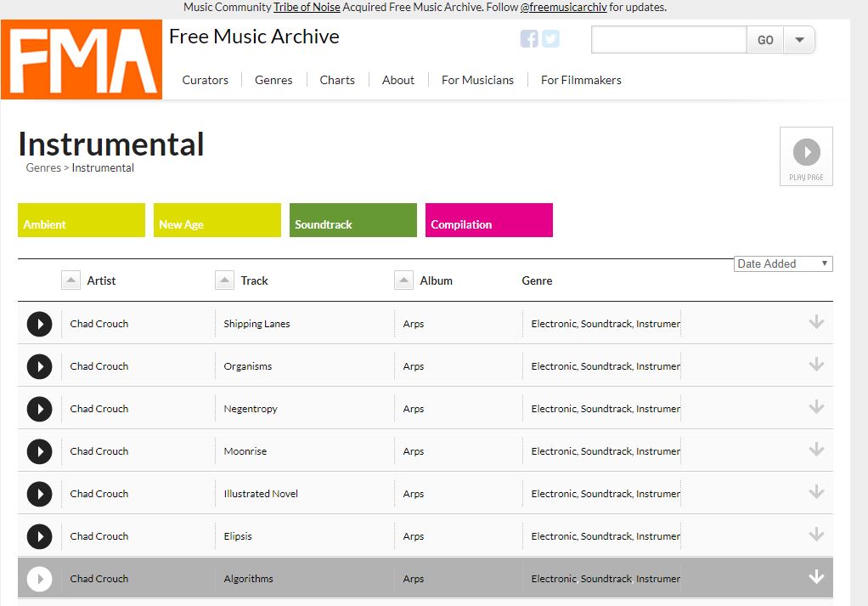
Task: Download the Moonrise track
Action: 816,450
